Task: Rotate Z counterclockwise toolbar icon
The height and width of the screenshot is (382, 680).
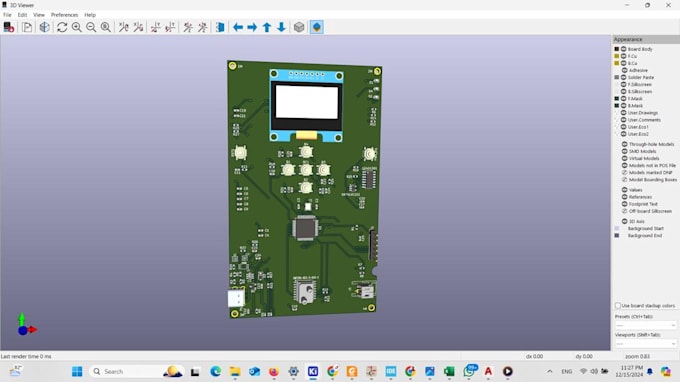Action: [x=203, y=27]
